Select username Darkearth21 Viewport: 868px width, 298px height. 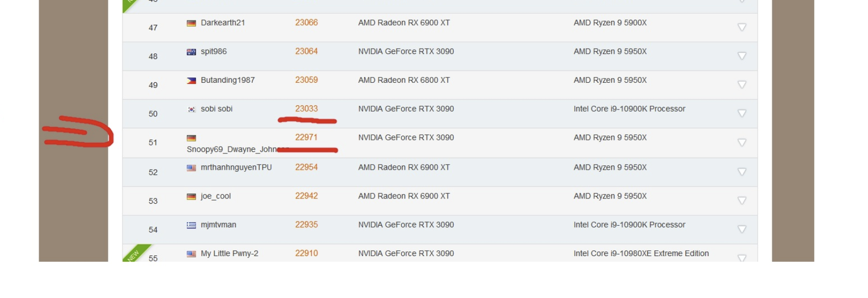click(x=223, y=23)
